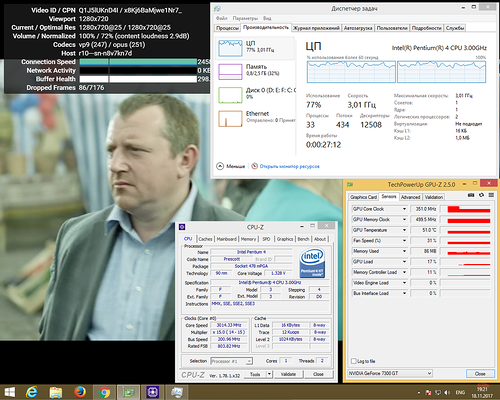Image resolution: width=500 pixels, height=400 pixels.
Task: Open File Explorer from the taskbar
Action: [56, 392]
